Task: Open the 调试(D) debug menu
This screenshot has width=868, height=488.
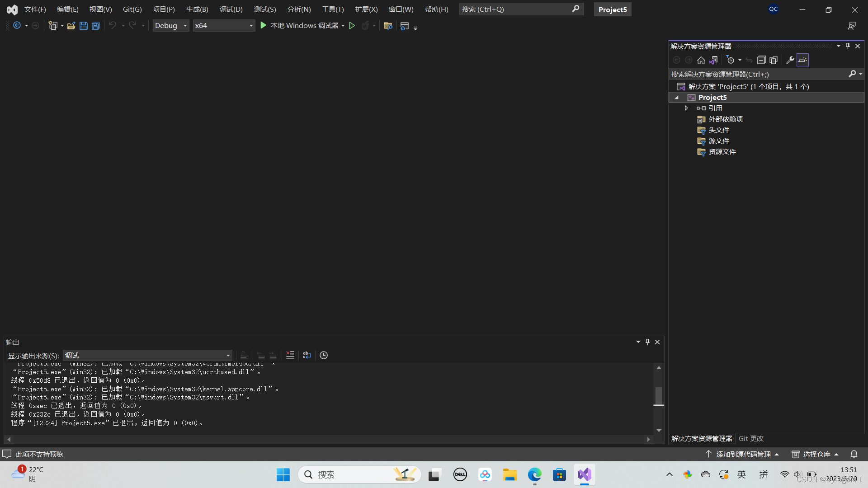Action: pyautogui.click(x=231, y=9)
